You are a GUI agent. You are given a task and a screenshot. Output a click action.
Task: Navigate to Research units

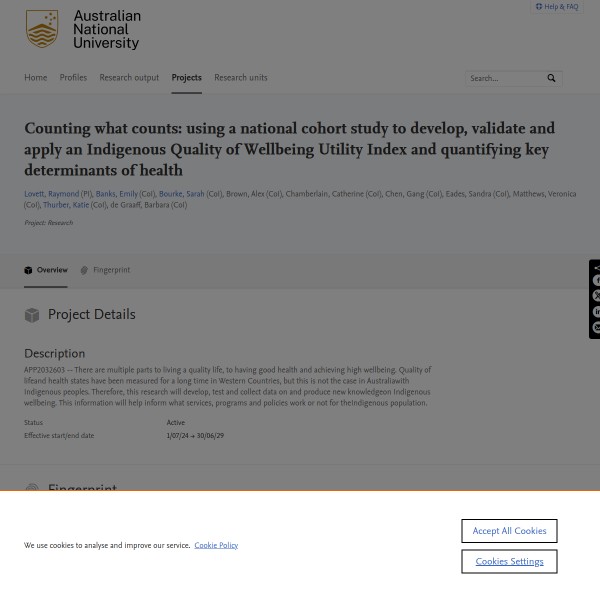pyautogui.click(x=240, y=78)
